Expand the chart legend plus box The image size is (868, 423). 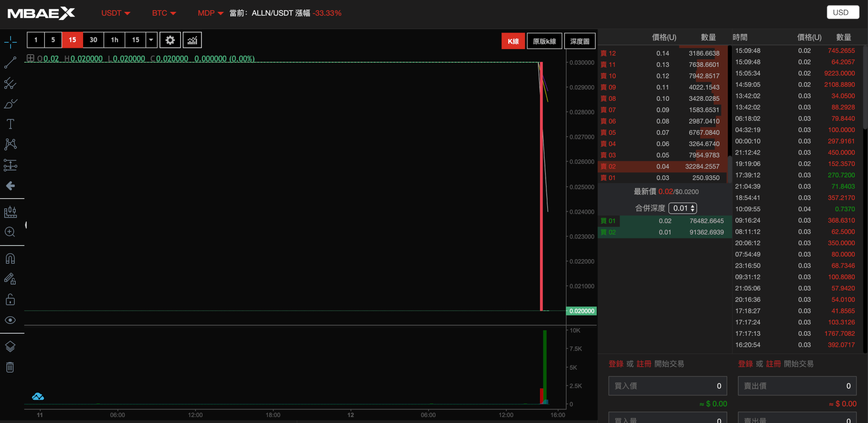point(31,58)
